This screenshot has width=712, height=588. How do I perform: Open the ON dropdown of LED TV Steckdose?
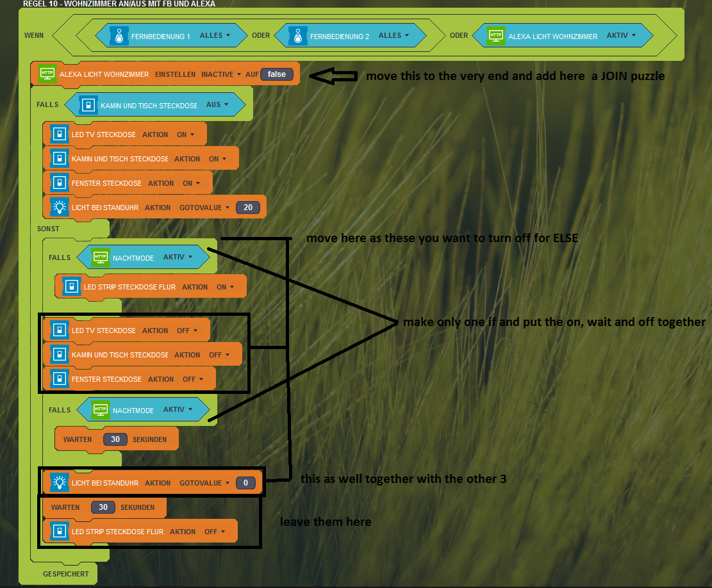185,135
